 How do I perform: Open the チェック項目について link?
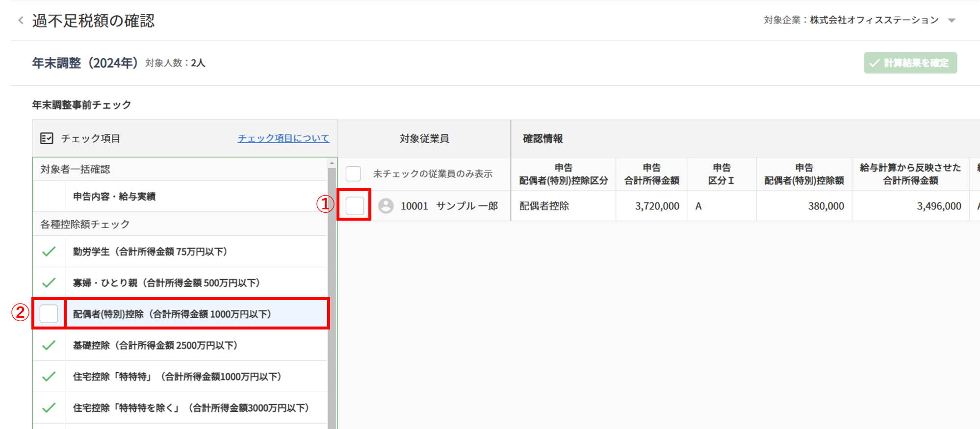[x=284, y=138]
